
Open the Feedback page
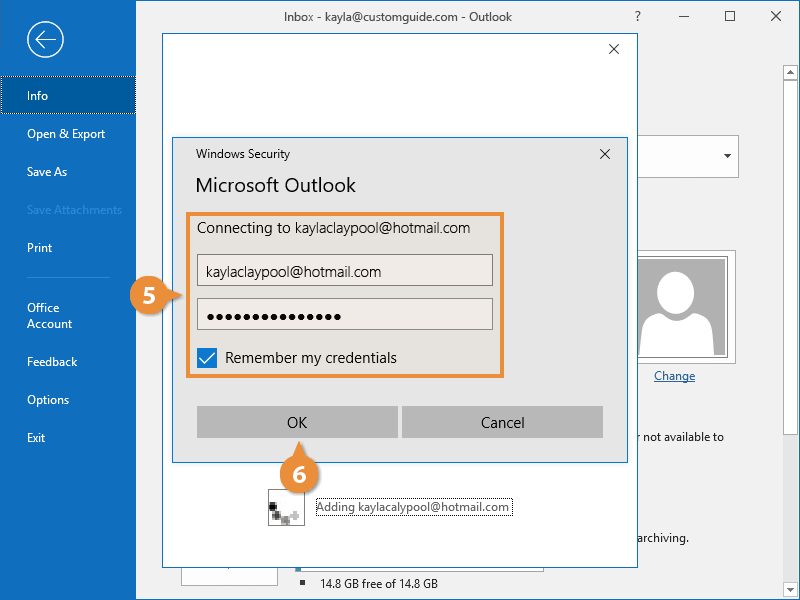tap(52, 362)
